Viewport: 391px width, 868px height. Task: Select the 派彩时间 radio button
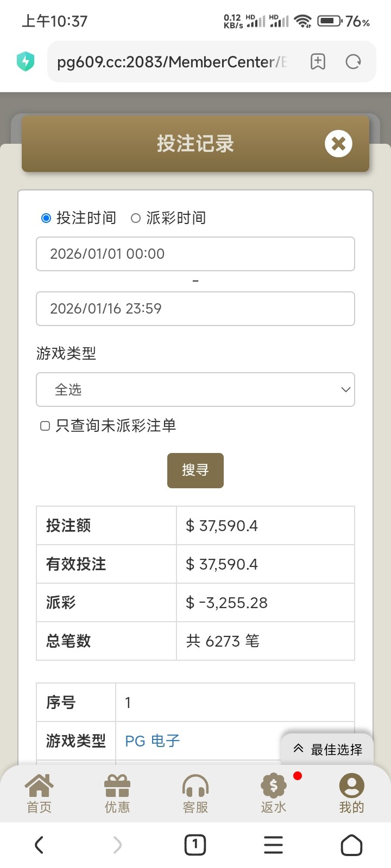click(136, 218)
